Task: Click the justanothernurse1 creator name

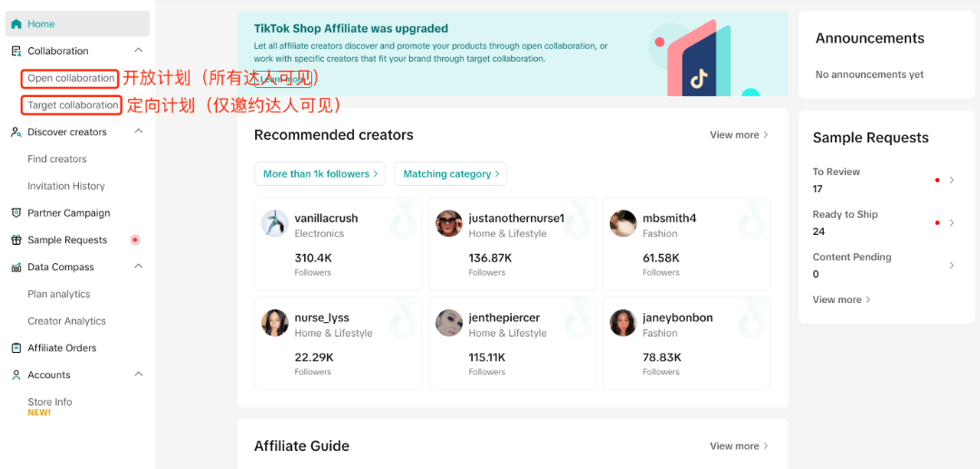Action: point(517,218)
